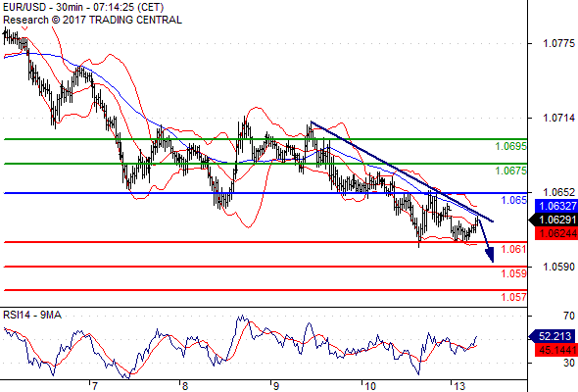Click the red 1.06244 price tag
The height and width of the screenshot is (392, 578).
pos(556,233)
